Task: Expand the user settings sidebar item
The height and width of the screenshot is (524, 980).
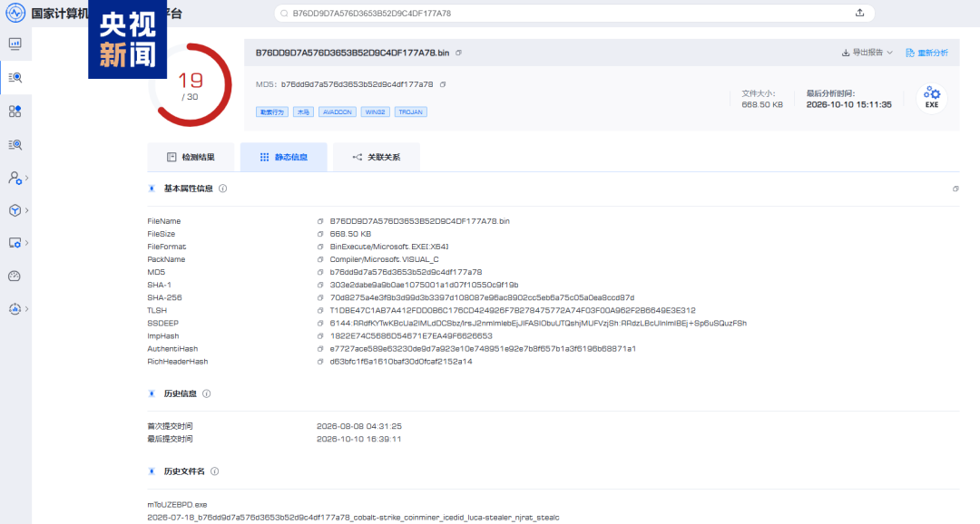Action: (x=17, y=178)
